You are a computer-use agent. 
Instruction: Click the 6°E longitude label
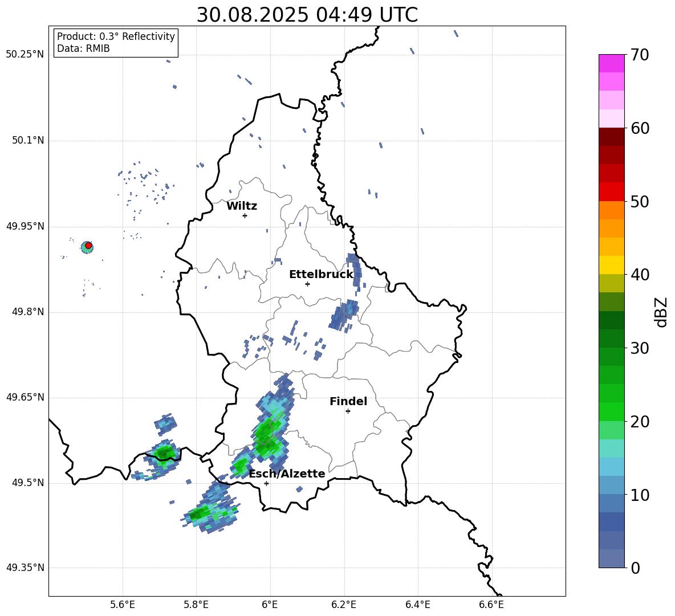click(x=270, y=605)
